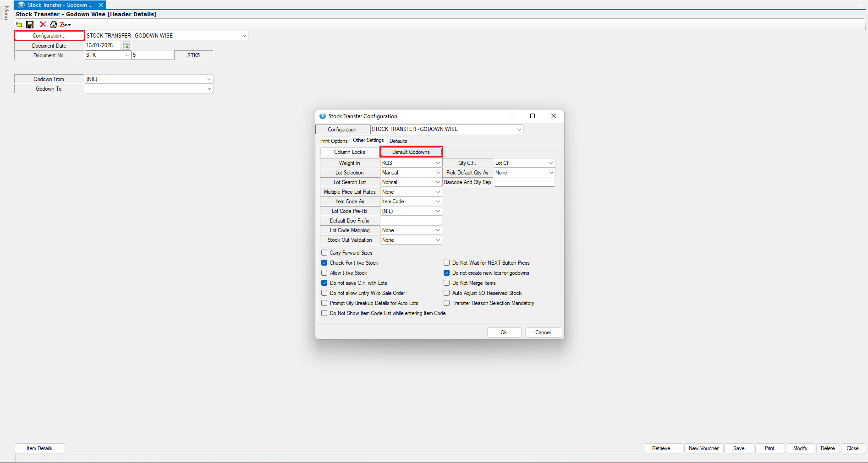This screenshot has width=868, height=463.
Task: Click the Barcode And Qty Sep field
Action: coord(524,182)
